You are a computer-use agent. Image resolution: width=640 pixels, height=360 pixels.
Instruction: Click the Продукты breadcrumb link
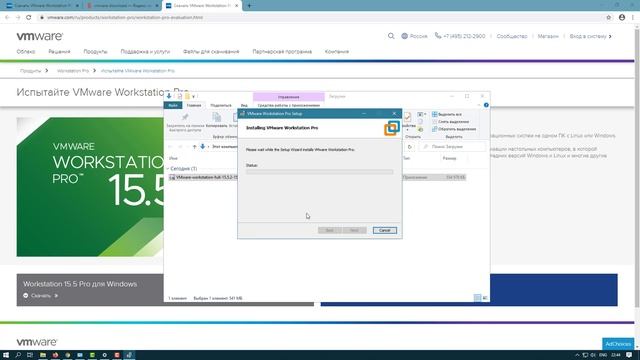point(31,71)
